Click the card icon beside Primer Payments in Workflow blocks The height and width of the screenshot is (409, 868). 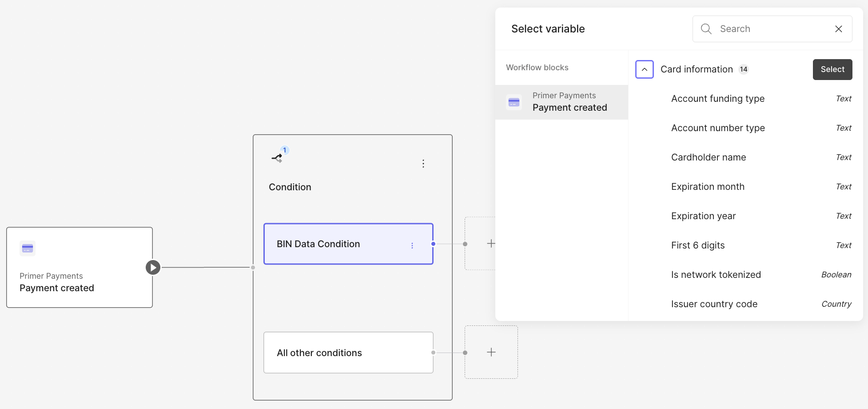(514, 102)
